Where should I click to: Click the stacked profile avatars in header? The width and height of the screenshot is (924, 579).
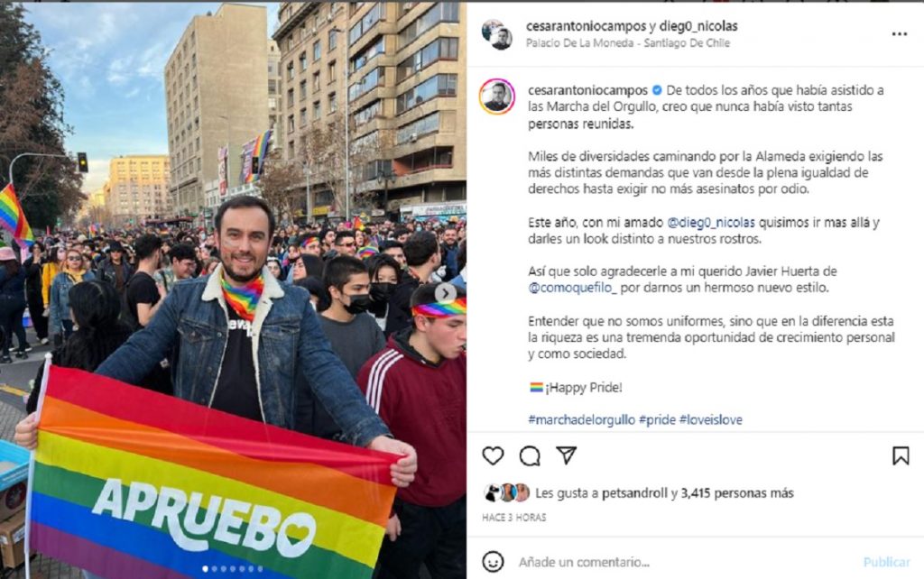click(x=497, y=34)
